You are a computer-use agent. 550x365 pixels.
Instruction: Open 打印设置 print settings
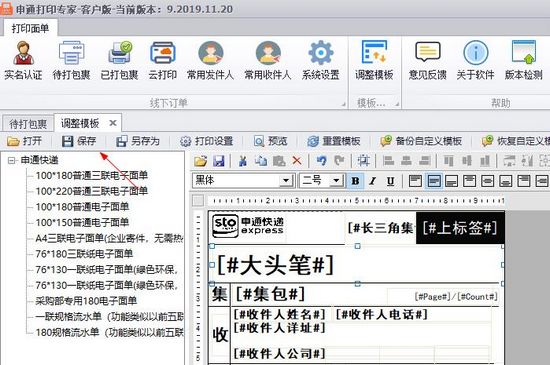coord(206,141)
